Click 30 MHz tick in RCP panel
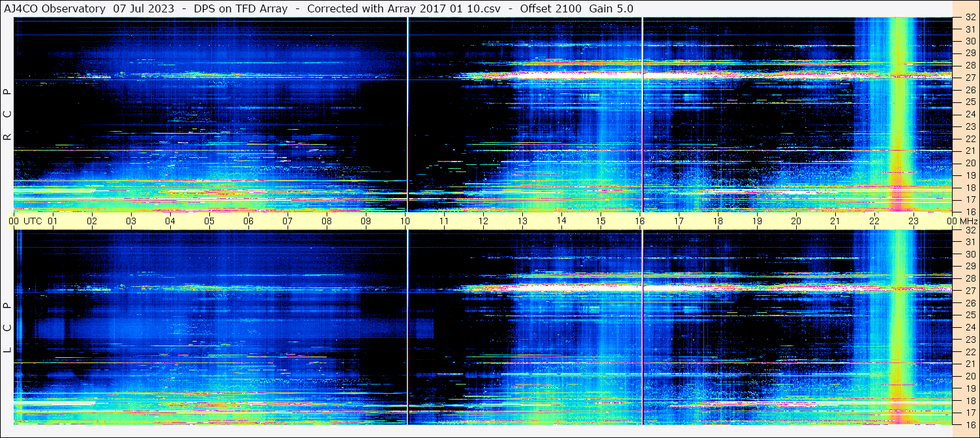This screenshot has height=438, width=980. (970, 41)
